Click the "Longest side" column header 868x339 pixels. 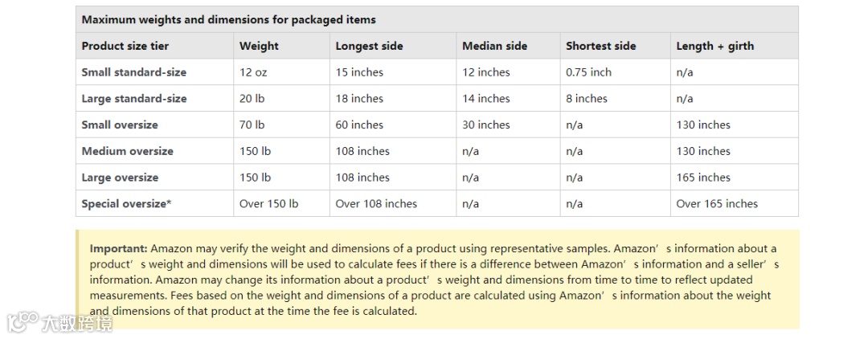click(369, 46)
